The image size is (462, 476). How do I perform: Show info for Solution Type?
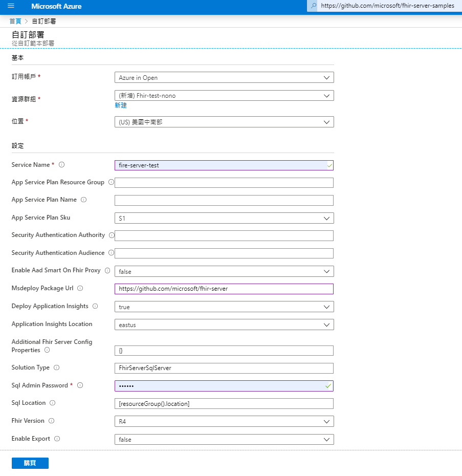coord(56,367)
